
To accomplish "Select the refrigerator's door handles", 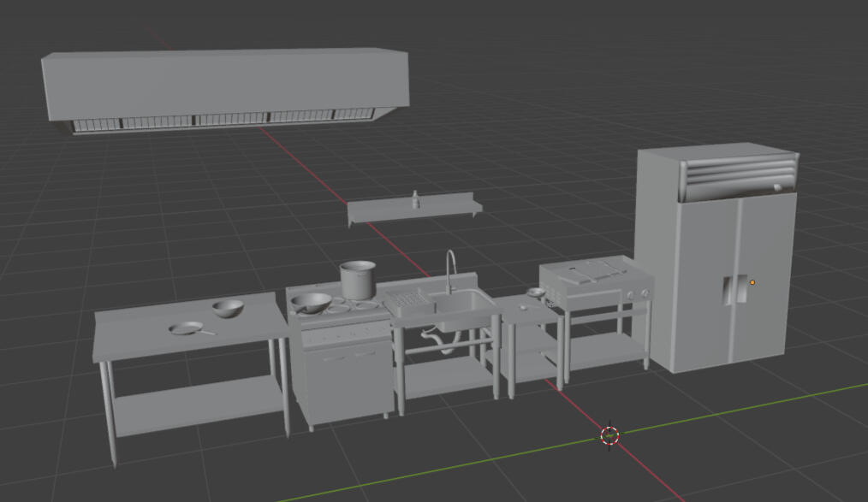I will click(729, 292).
